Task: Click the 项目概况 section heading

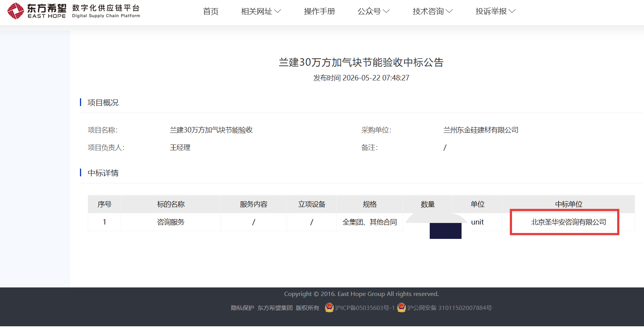Action: pyautogui.click(x=103, y=103)
